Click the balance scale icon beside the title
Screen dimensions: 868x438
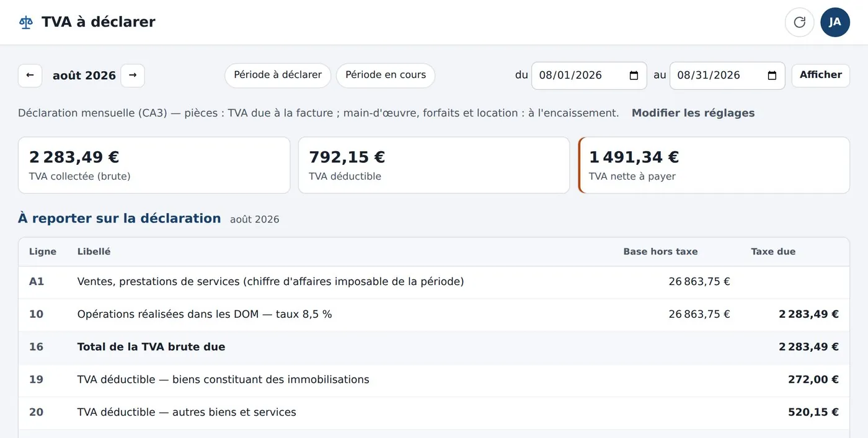click(26, 22)
